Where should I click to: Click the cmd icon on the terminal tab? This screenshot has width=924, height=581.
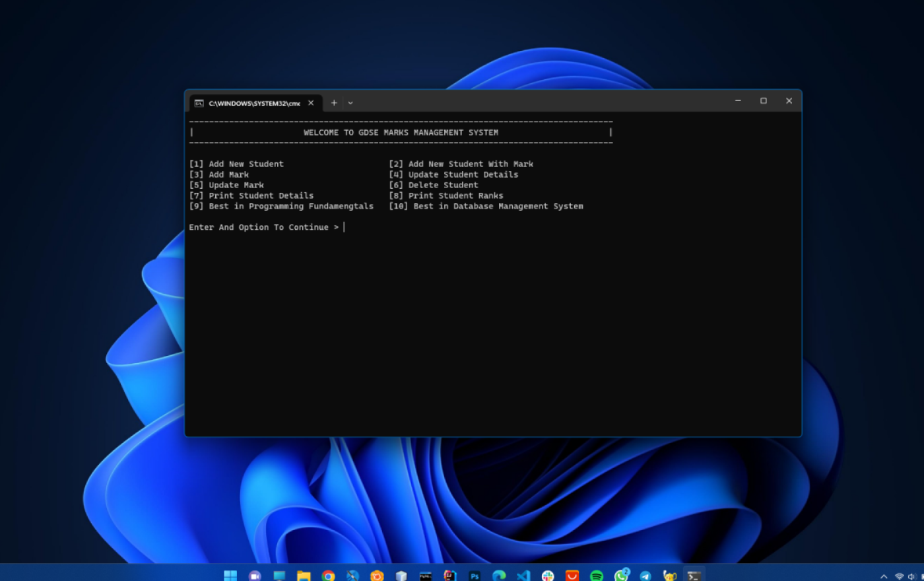199,103
